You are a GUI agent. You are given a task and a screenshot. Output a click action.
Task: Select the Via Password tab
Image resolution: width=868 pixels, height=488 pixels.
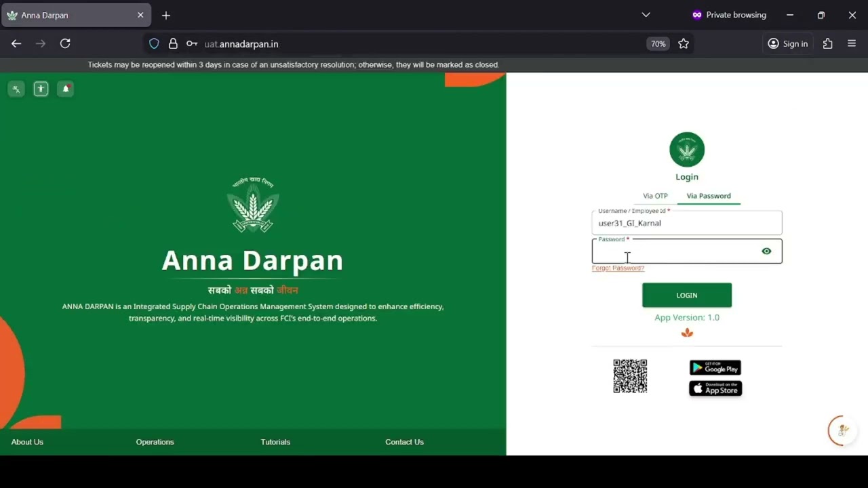point(709,196)
